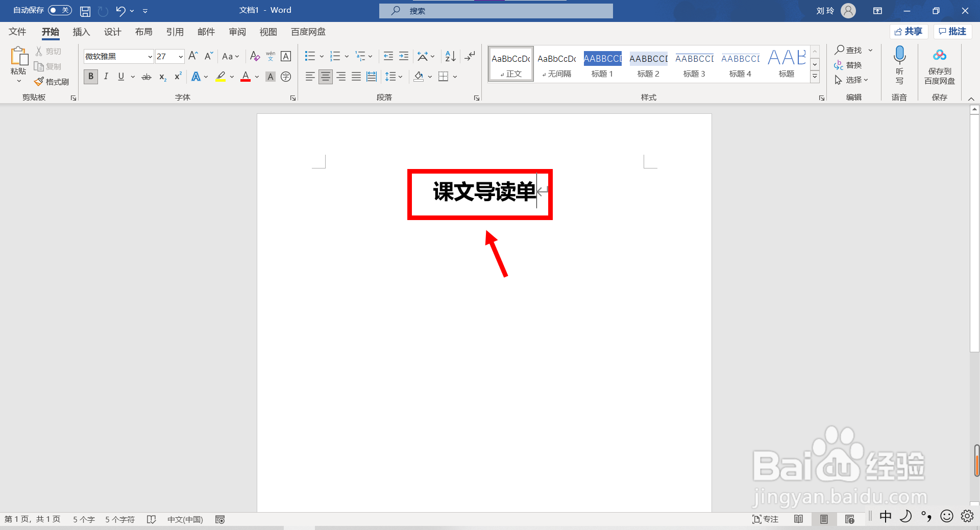Toggle Center alignment
Screen dimensions: 980x530
[x=325, y=77]
